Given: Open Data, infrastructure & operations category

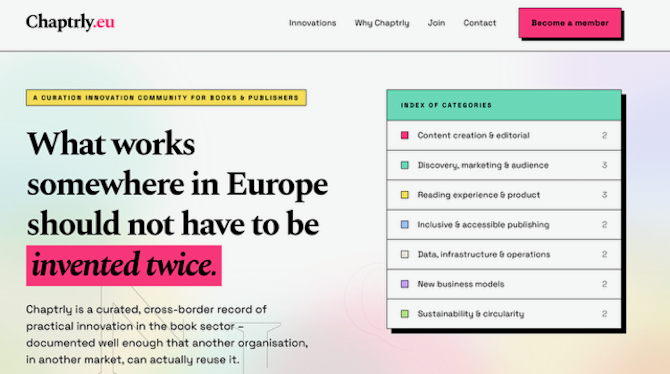Looking at the screenshot, I should 504,254.
